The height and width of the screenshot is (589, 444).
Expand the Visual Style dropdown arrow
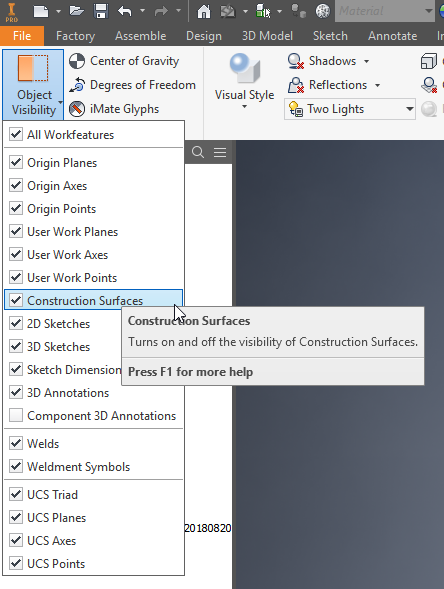[245, 107]
